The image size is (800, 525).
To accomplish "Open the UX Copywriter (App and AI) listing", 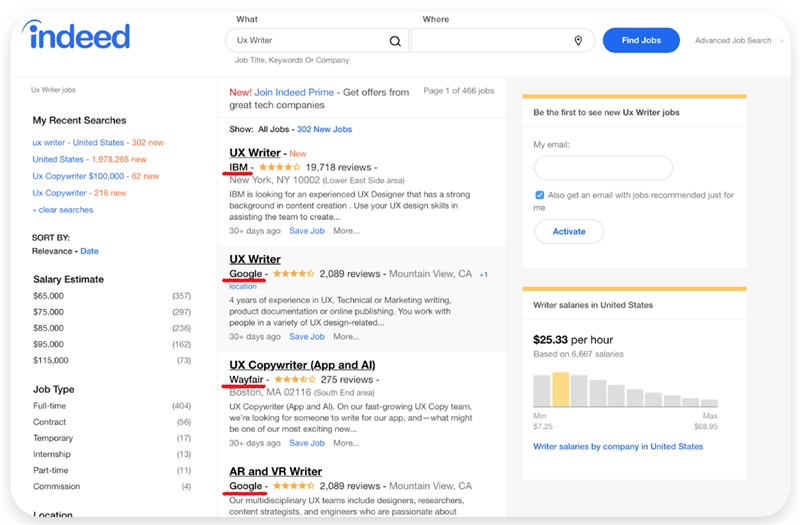I will click(302, 365).
